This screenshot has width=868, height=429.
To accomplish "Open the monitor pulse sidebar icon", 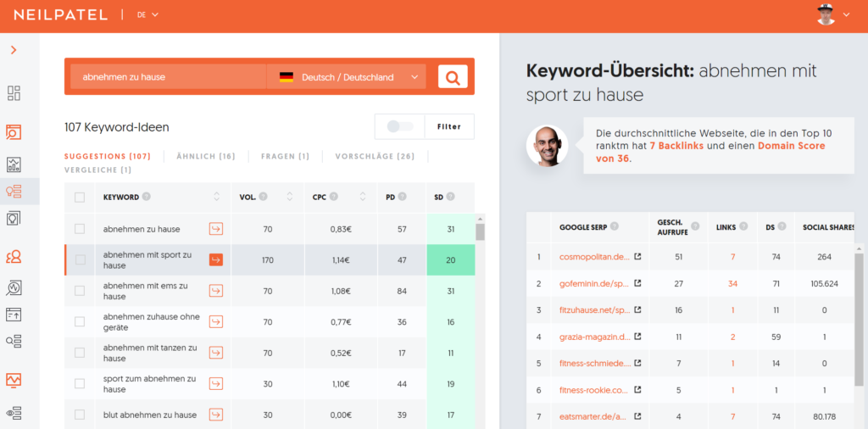I will pos(14,381).
